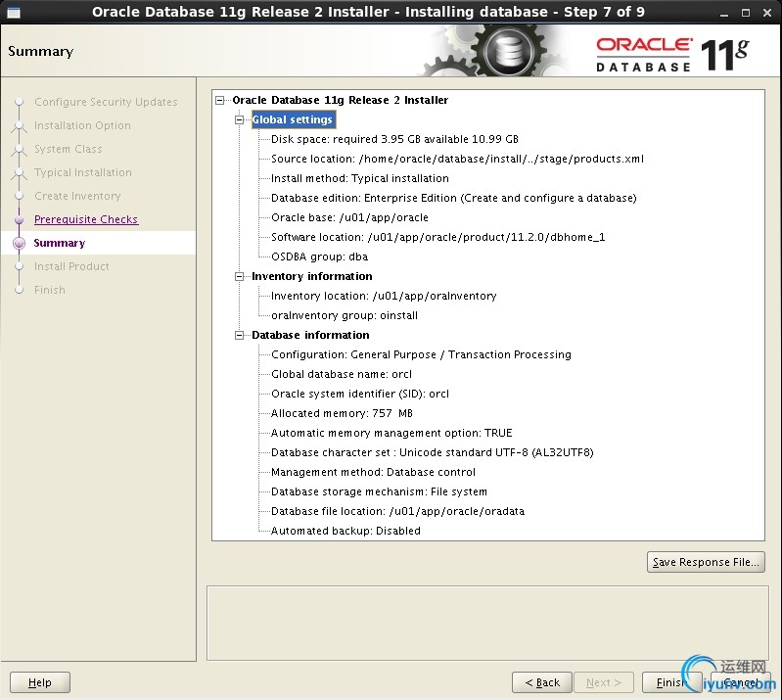Select the Source location products.xml row
The height and width of the screenshot is (700, 782).
pos(457,159)
